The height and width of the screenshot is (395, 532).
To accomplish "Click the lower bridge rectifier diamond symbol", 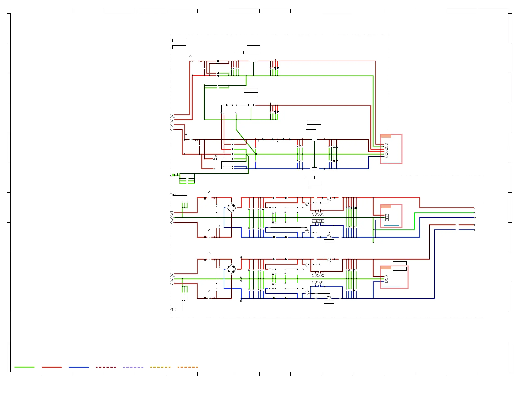I will (231, 269).
